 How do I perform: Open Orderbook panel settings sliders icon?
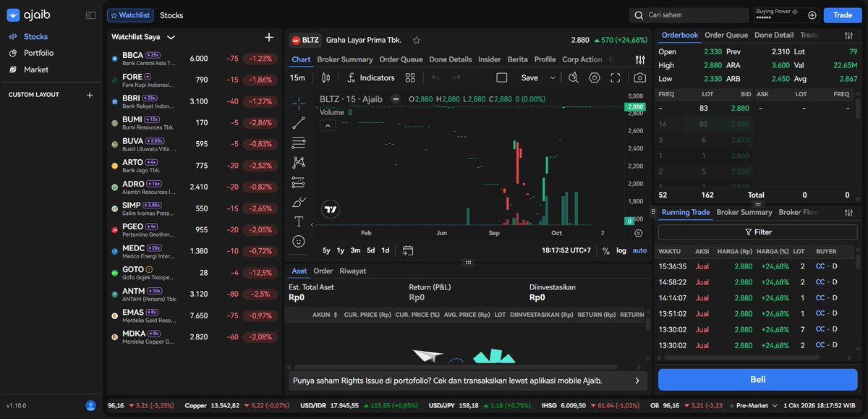coord(848,35)
